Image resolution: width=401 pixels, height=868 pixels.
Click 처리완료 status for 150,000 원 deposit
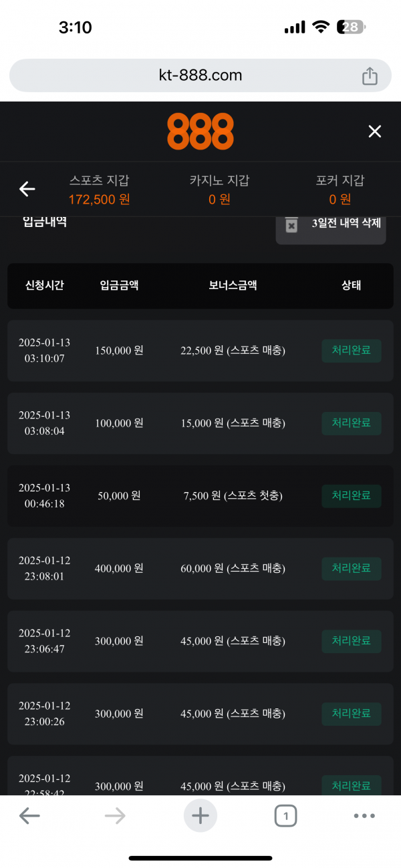pos(352,351)
